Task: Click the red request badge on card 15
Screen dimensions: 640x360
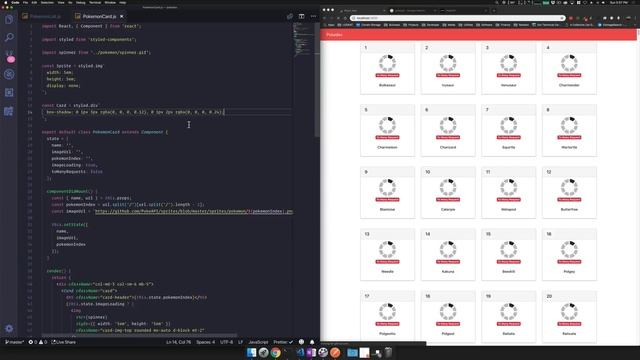Action: coord(509,262)
